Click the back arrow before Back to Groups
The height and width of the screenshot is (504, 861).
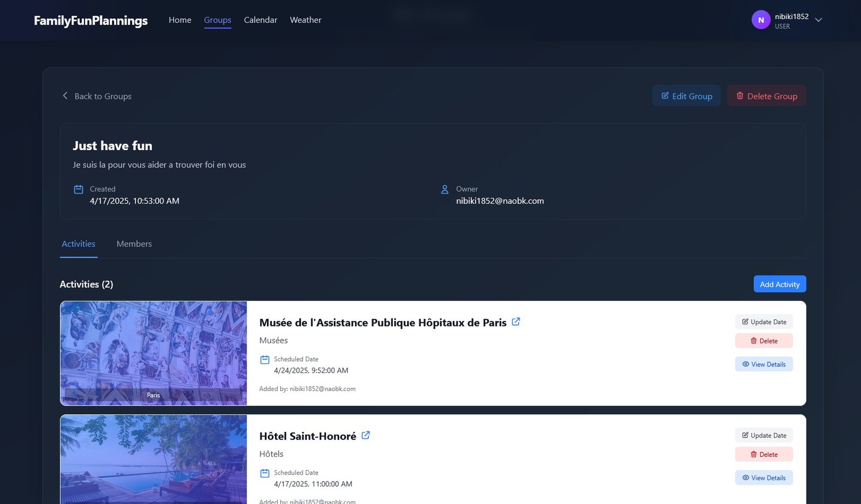(65, 96)
